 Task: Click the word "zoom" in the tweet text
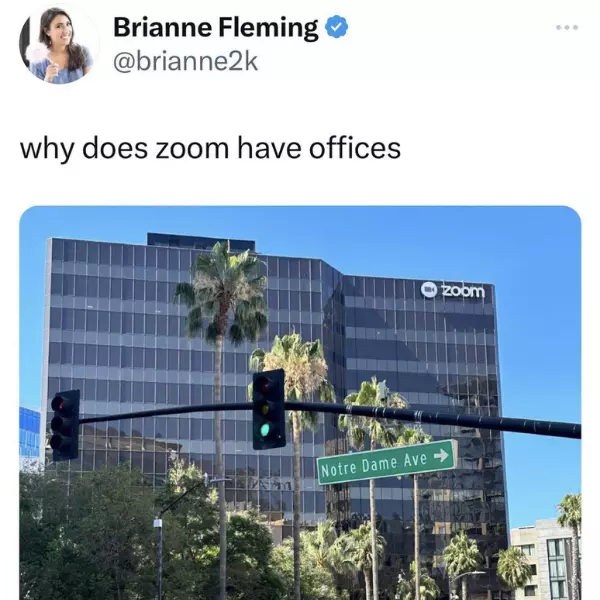point(192,150)
